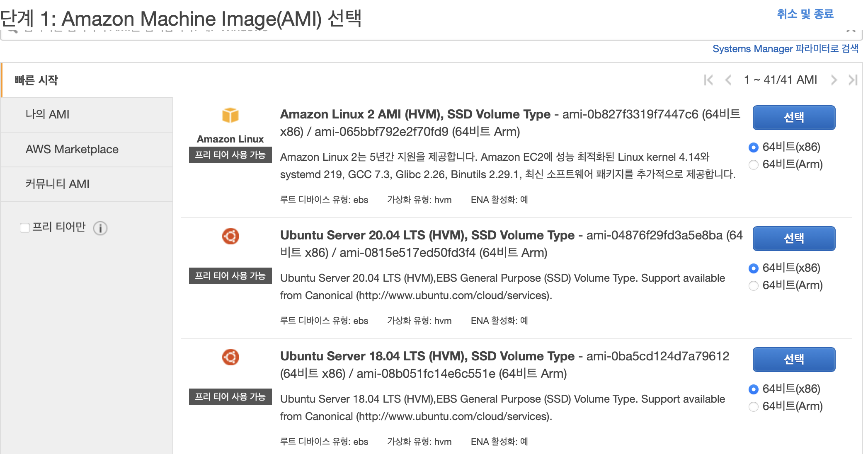Click the Ubuntu Server 18.04 LTS title

pos(427,356)
